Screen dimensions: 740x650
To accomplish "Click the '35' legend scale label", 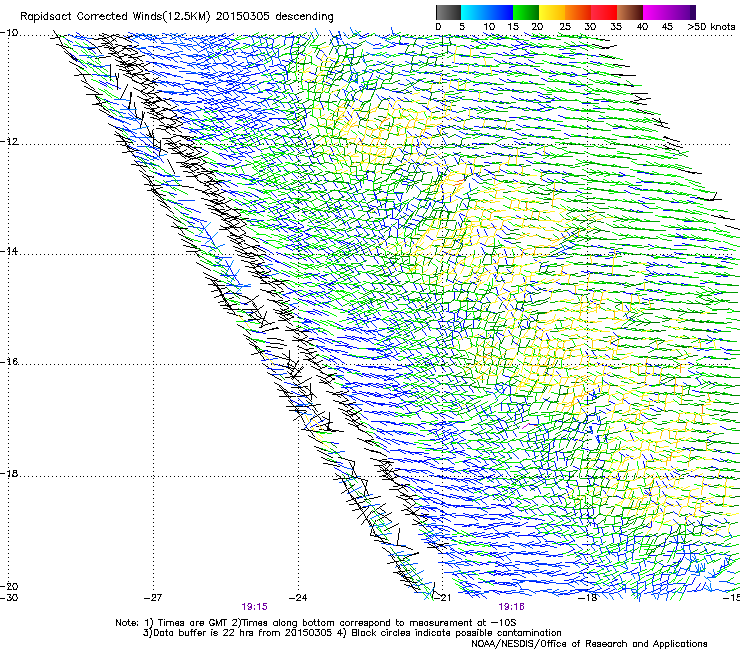I will pyautogui.click(x=616, y=27).
